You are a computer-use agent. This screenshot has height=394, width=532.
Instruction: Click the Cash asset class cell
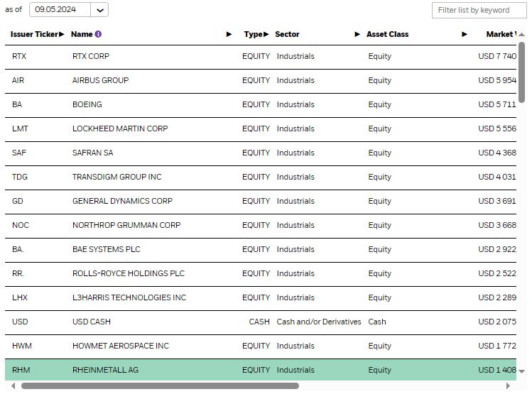pos(377,322)
